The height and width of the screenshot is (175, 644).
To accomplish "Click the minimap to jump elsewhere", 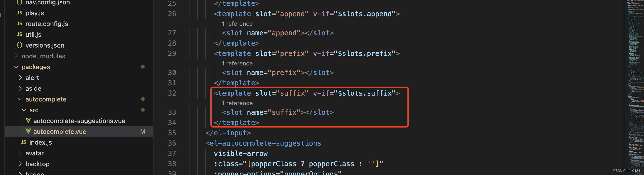I will point(634,87).
